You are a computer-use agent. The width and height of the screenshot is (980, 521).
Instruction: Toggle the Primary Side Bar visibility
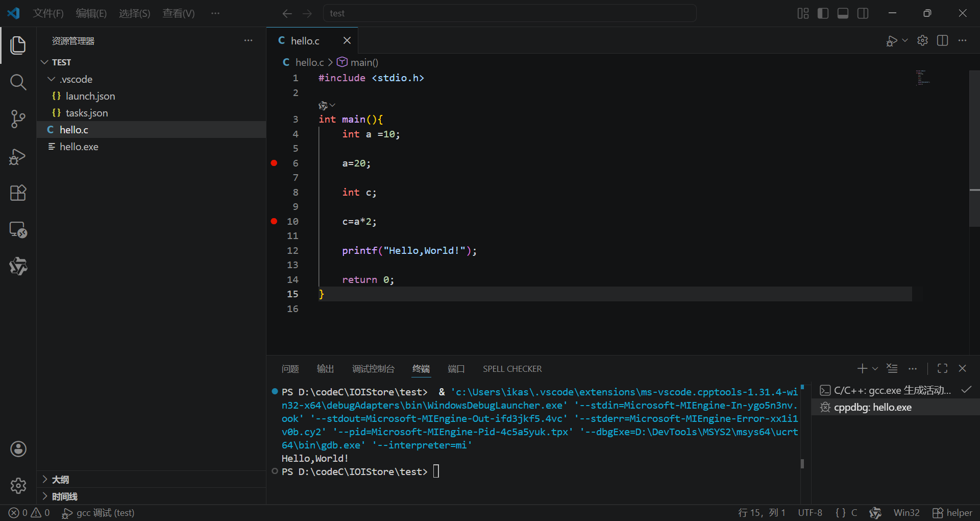coord(823,13)
